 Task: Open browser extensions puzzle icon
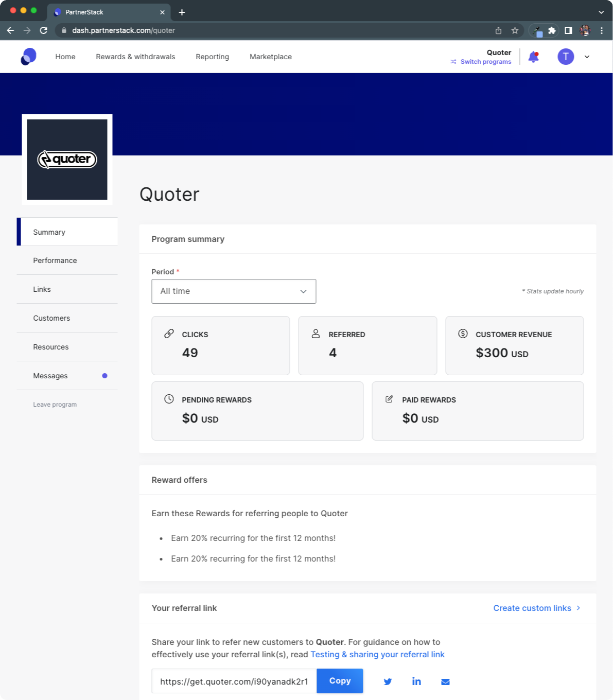pyautogui.click(x=552, y=30)
